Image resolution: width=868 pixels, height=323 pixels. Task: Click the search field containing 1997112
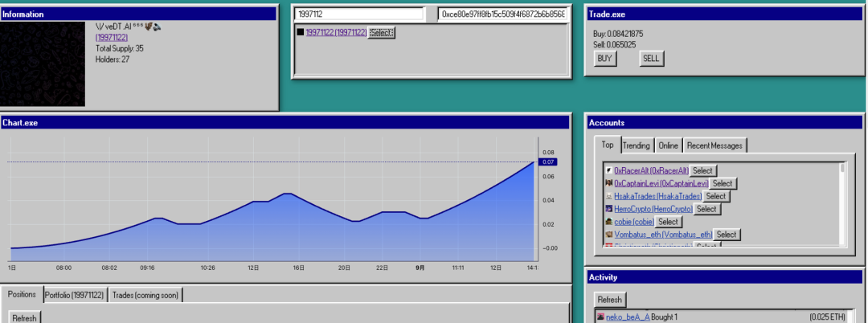tap(359, 14)
